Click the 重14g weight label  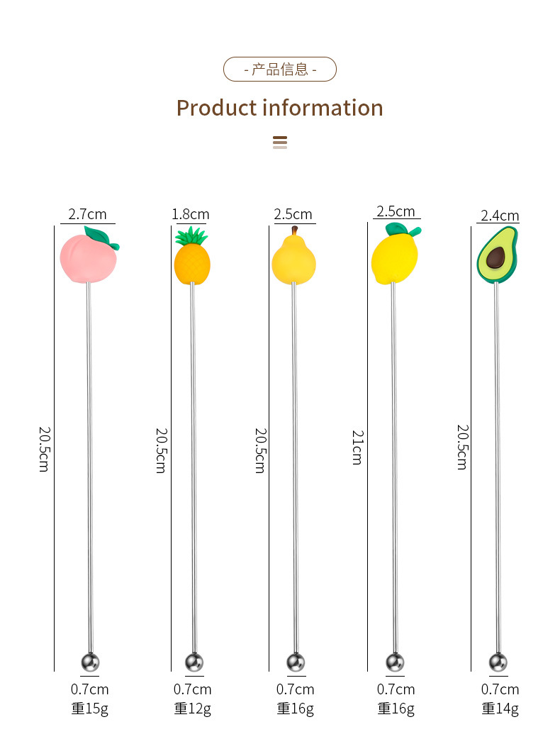click(x=500, y=708)
